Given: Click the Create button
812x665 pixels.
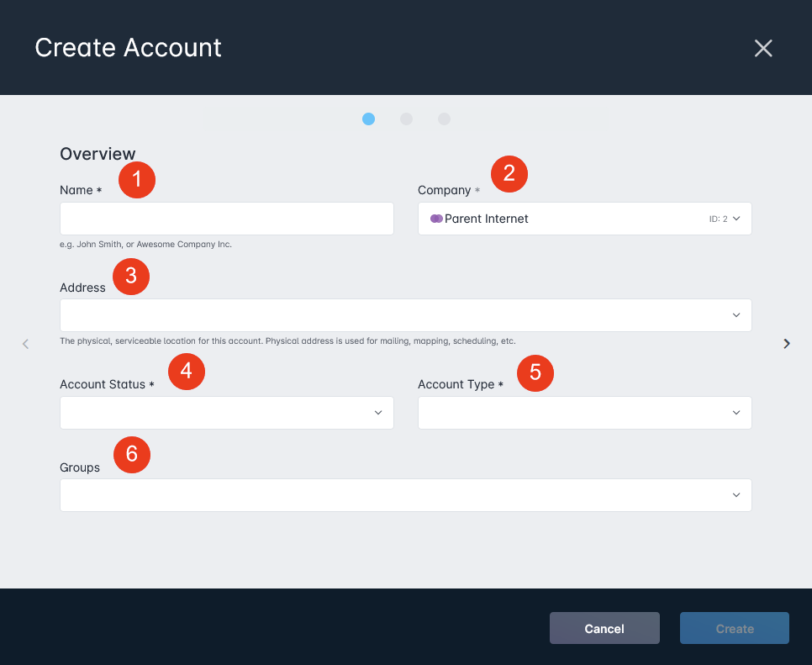Looking at the screenshot, I should tap(735, 628).
